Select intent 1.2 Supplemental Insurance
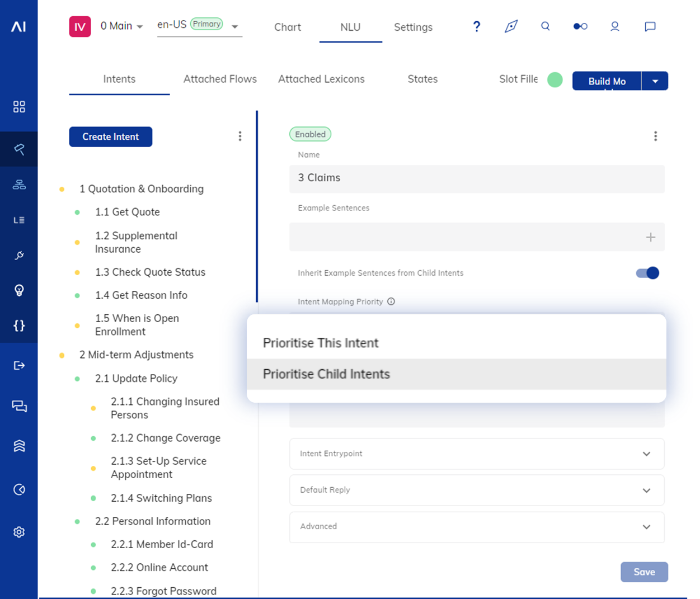The height and width of the screenshot is (599, 700). (x=136, y=242)
